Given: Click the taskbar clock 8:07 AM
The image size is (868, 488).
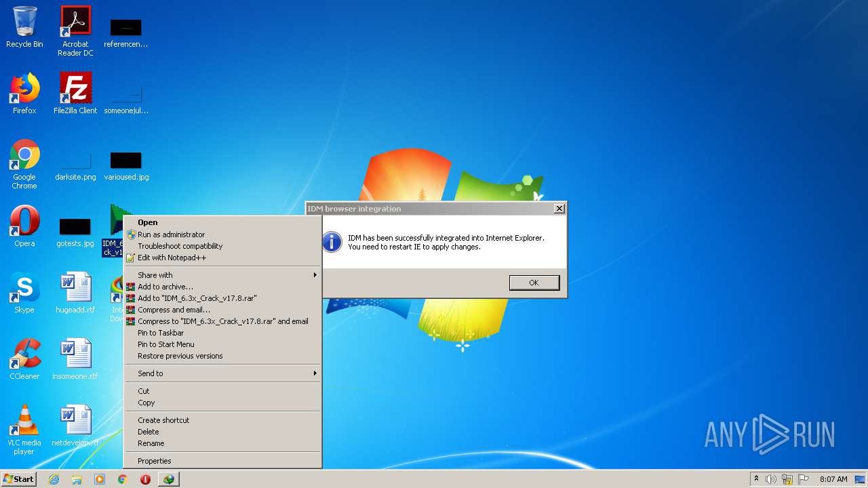Looking at the screenshot, I should pos(833,479).
